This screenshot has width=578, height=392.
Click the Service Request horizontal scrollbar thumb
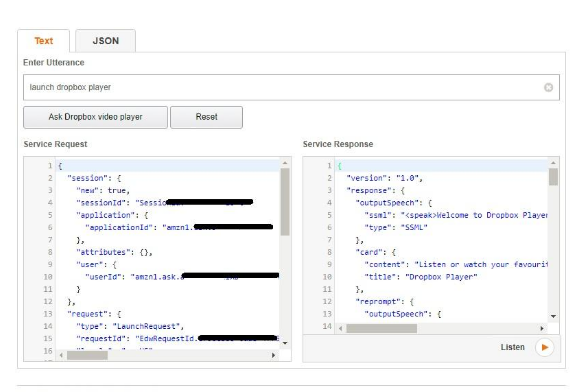(87, 355)
